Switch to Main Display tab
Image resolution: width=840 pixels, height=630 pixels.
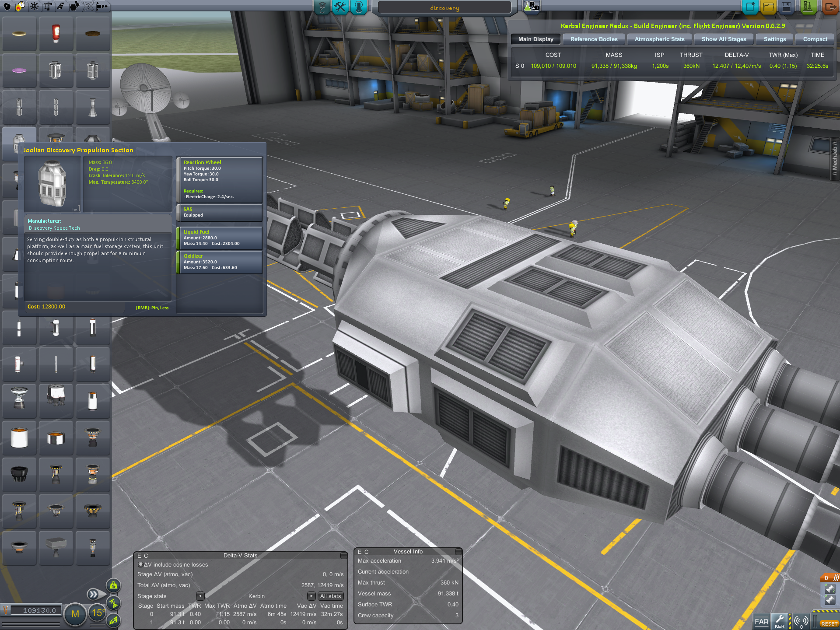pyautogui.click(x=535, y=39)
